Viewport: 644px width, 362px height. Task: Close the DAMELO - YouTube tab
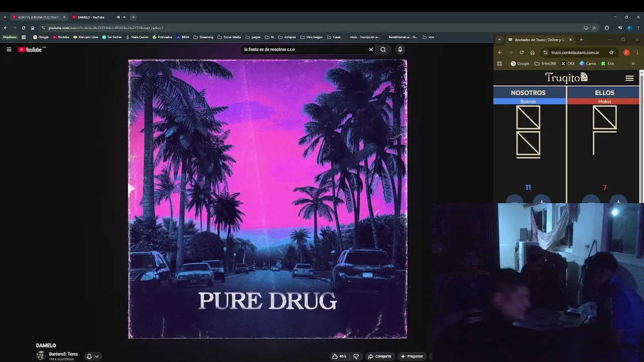[x=124, y=17]
